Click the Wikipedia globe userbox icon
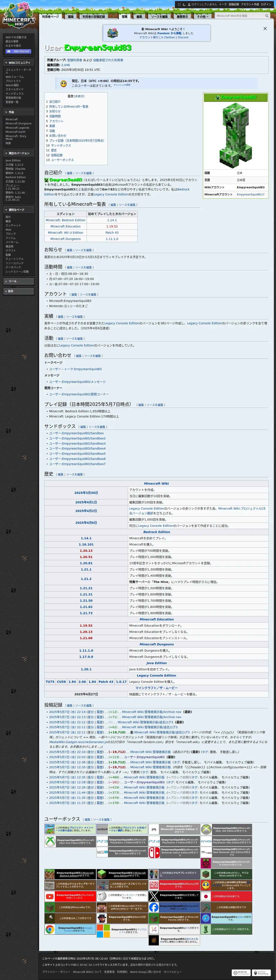 (x=102, y=896)
